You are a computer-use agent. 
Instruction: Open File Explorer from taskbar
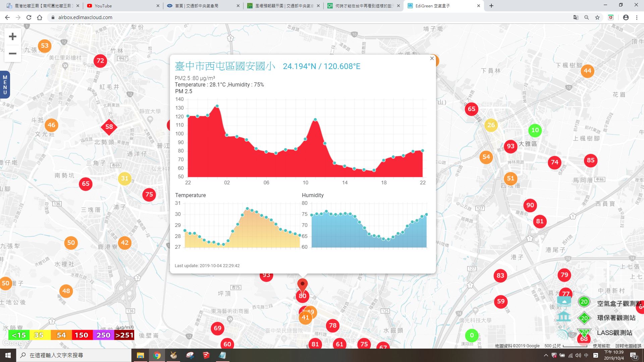click(140, 355)
